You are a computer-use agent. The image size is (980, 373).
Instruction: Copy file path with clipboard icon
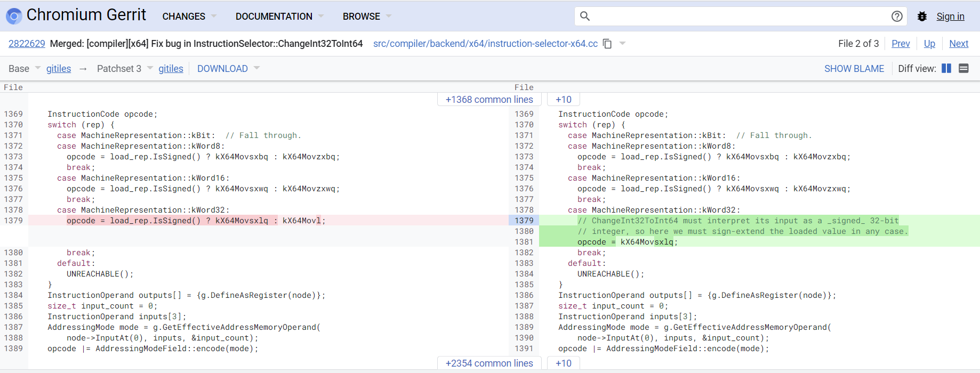tap(607, 44)
